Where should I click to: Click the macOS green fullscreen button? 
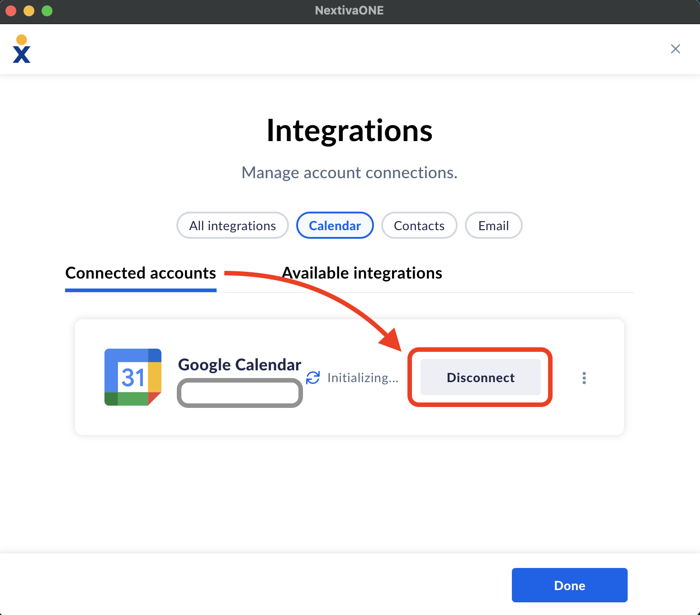tap(47, 11)
